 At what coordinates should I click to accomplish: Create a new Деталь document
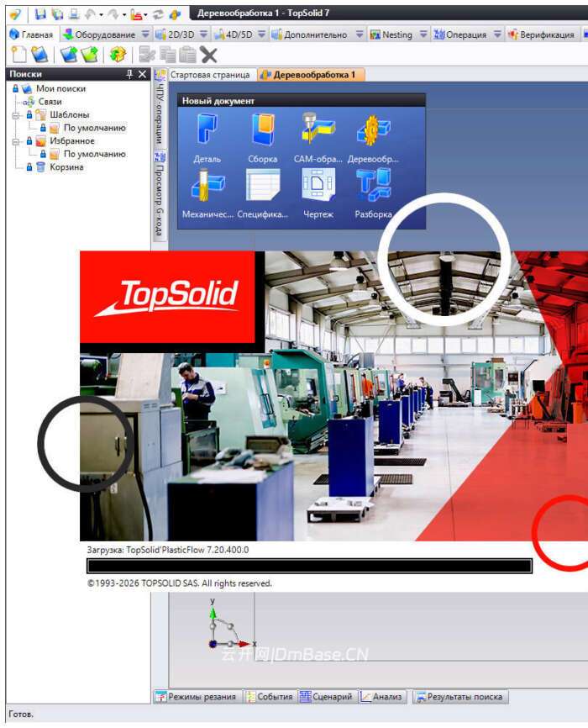[x=207, y=137]
